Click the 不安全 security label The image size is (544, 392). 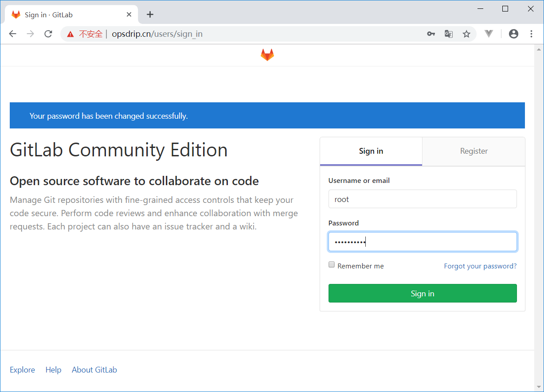point(90,34)
